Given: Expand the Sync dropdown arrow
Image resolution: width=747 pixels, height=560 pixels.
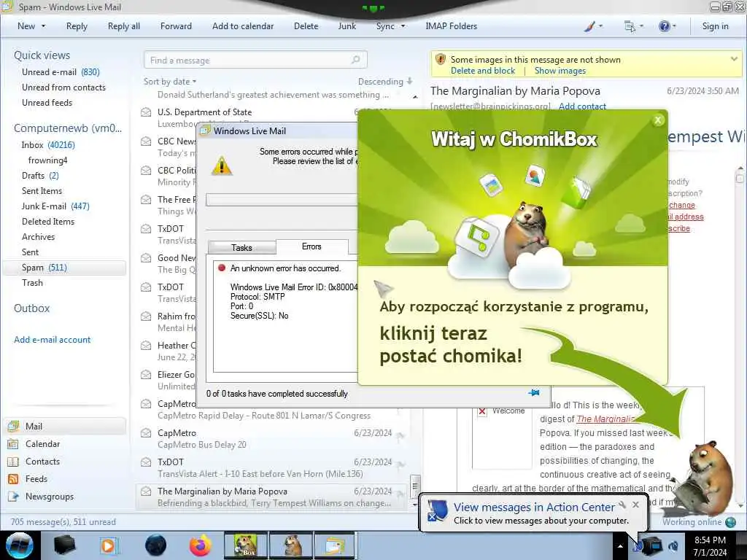Looking at the screenshot, I should point(403,26).
